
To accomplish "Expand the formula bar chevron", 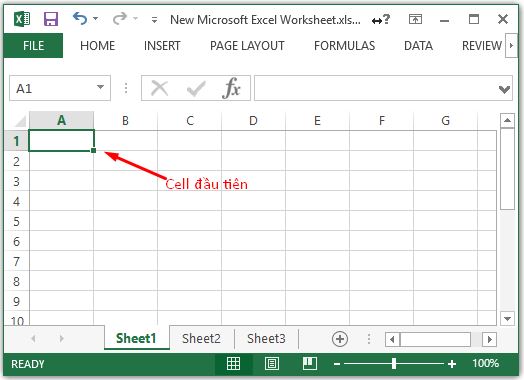I will click(x=504, y=89).
